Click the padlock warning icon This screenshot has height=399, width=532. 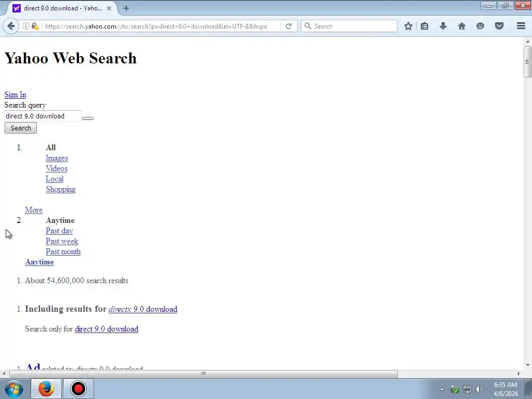pyautogui.click(x=35, y=26)
